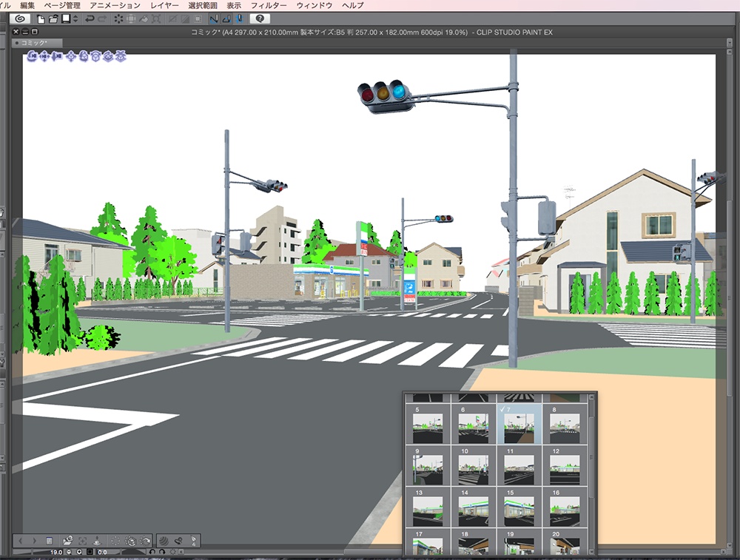The image size is (740, 560).
Task: Select the camera pan control icon
Action: point(44,56)
